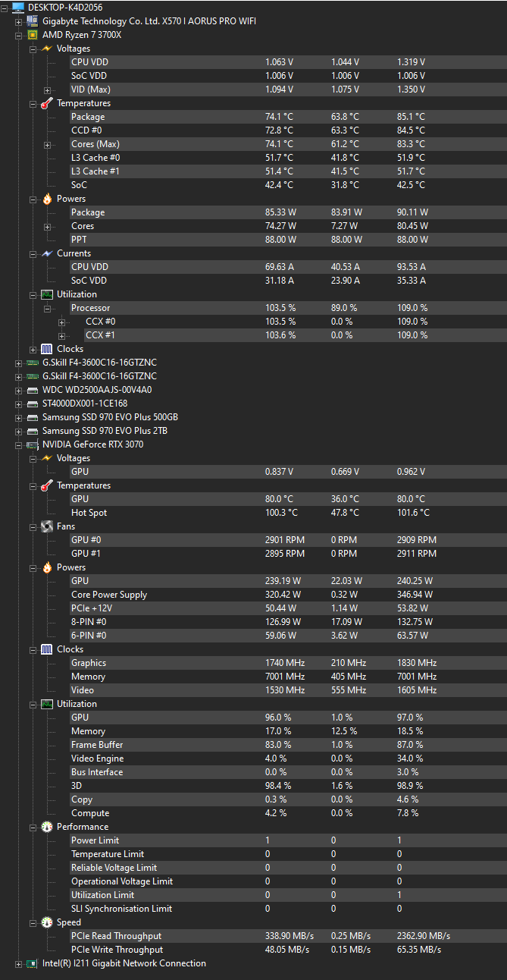This screenshot has width=507, height=980.
Task: Click the Voltages icon under the RTX 3070
Action: click(x=47, y=458)
